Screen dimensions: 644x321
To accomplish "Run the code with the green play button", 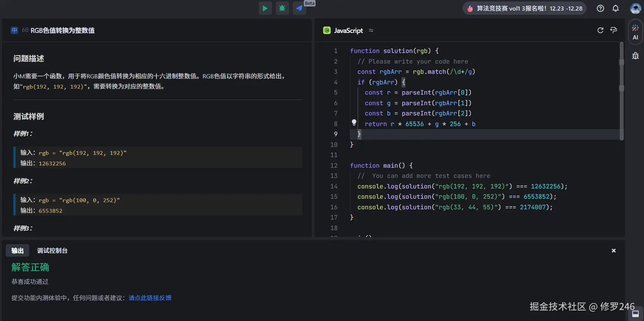I will click(265, 8).
